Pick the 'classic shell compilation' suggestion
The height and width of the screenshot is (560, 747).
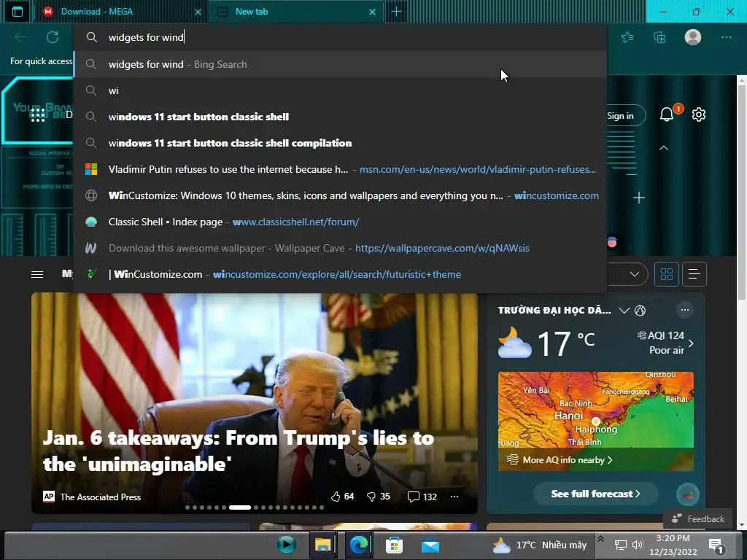(x=340, y=143)
